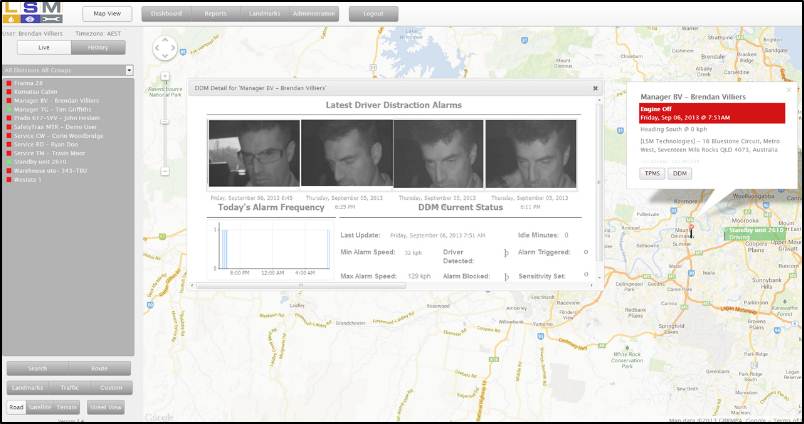Zoom in with the map plus button

point(163,77)
